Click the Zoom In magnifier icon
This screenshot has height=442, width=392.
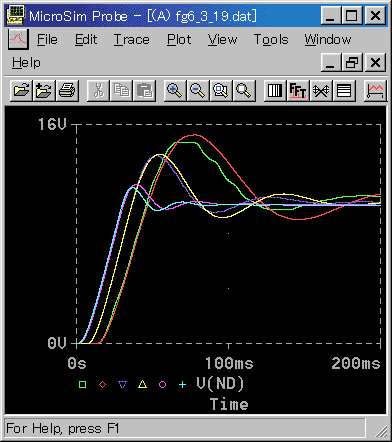click(175, 91)
